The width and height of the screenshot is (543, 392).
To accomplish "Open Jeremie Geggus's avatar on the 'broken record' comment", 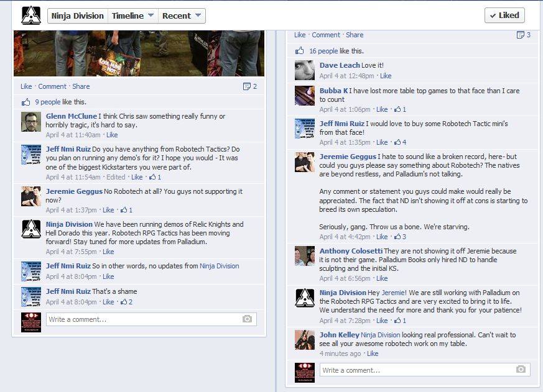I will (x=305, y=162).
